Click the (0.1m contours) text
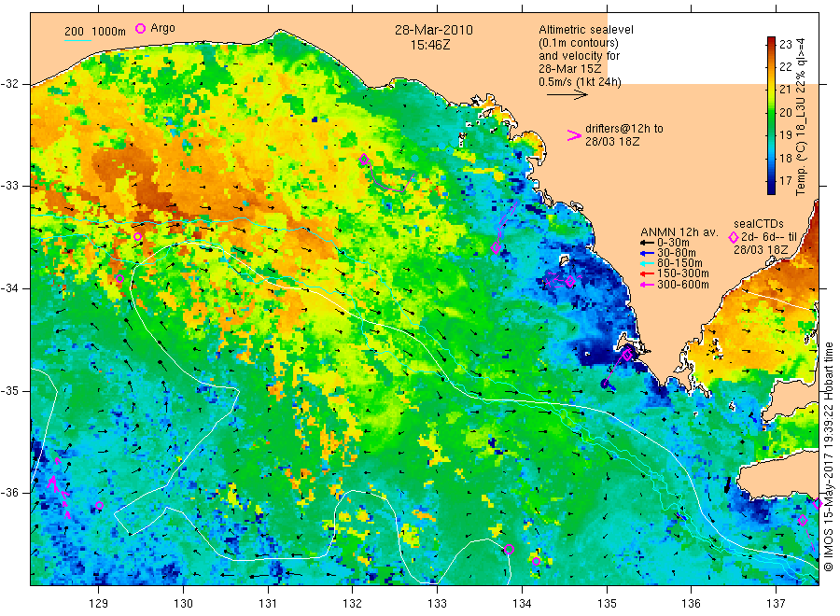 pyautogui.click(x=579, y=43)
